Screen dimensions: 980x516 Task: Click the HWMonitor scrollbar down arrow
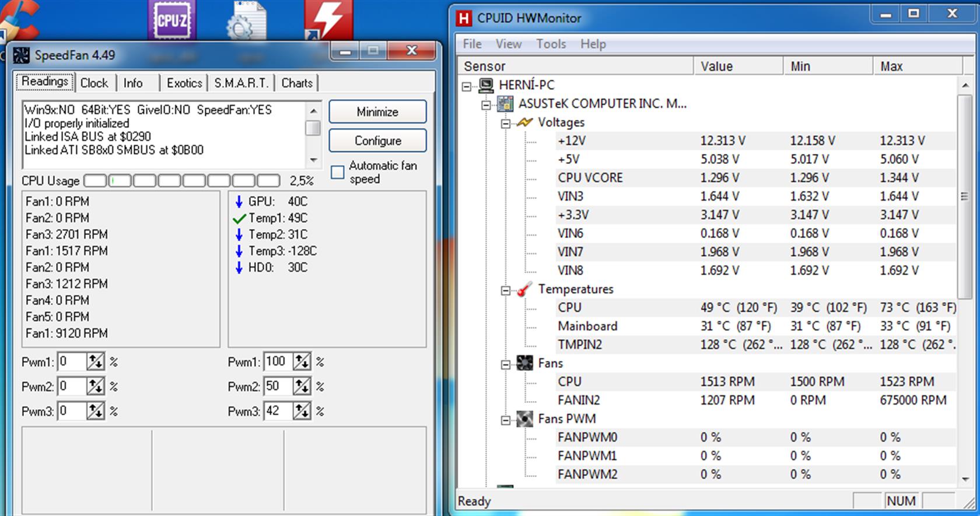coord(965,479)
